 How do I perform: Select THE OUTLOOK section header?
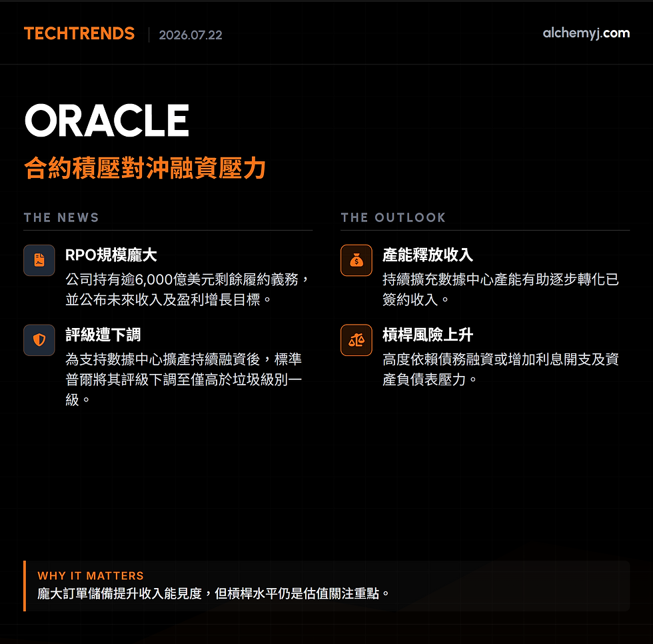tap(393, 217)
